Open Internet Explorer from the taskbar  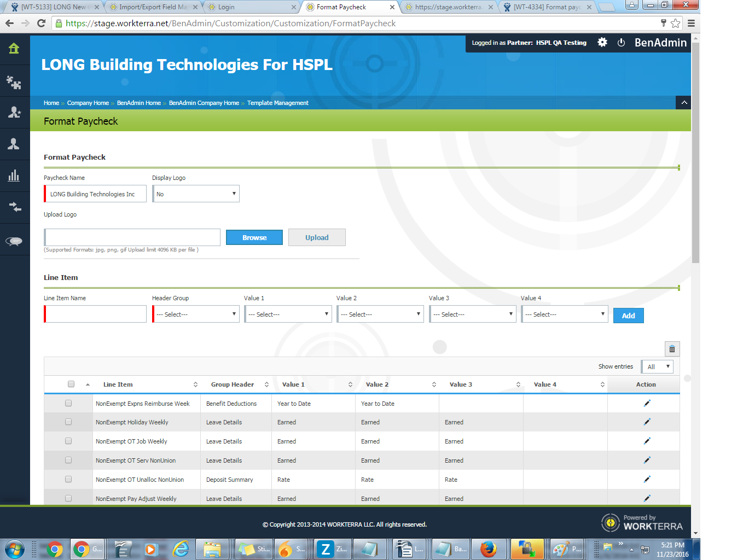point(181,549)
